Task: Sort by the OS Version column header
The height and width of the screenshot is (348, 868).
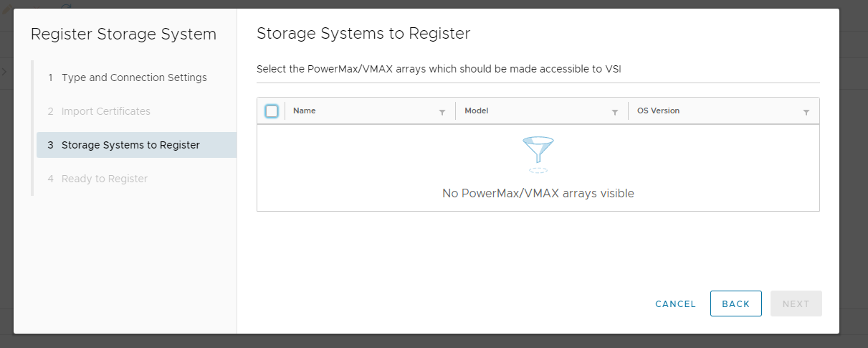Action: 658,111
